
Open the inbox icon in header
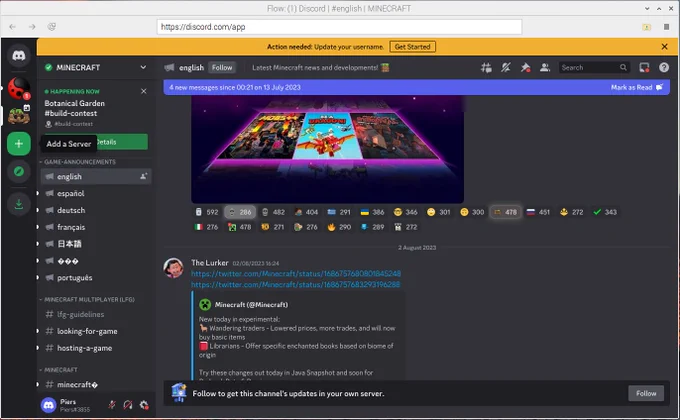[x=644, y=68]
